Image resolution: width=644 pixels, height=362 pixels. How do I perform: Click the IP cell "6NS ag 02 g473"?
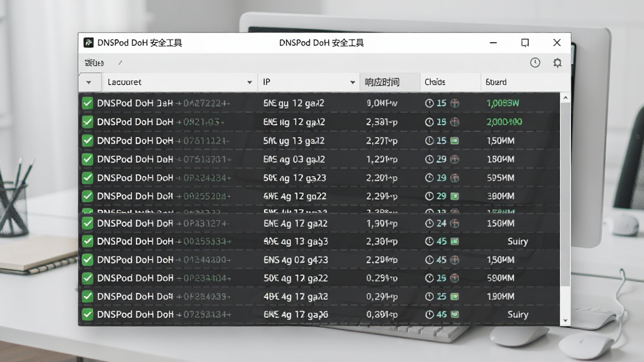pyautogui.click(x=296, y=260)
